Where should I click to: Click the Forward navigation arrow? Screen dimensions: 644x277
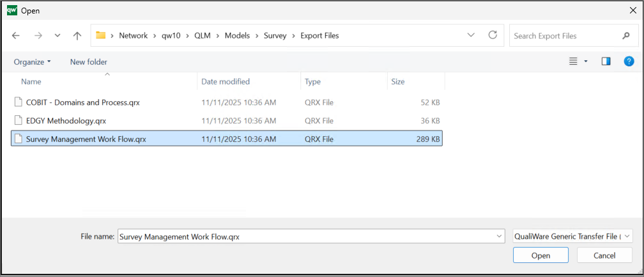click(x=38, y=36)
